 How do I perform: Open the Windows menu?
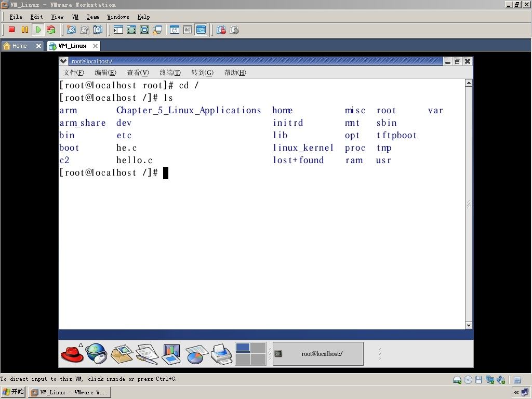pyautogui.click(x=118, y=17)
